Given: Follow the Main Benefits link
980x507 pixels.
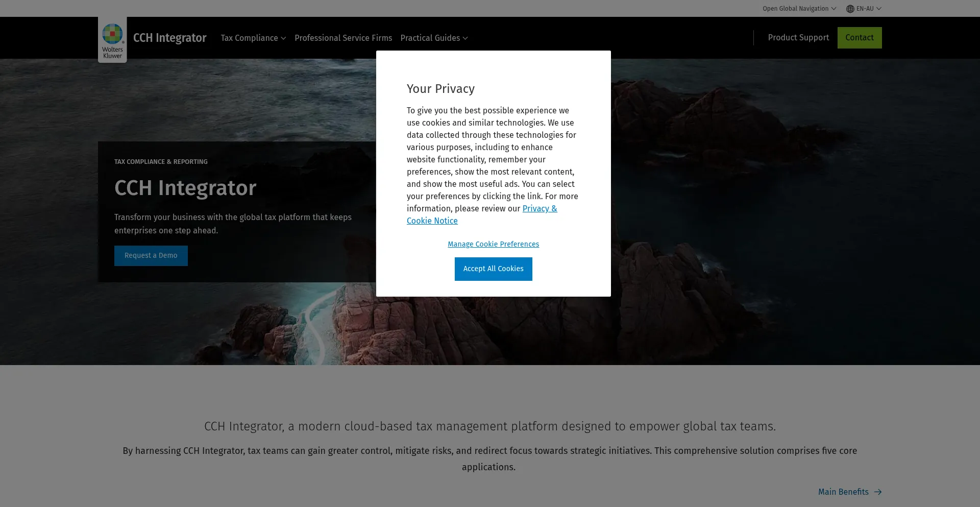Looking at the screenshot, I should 850,492.
